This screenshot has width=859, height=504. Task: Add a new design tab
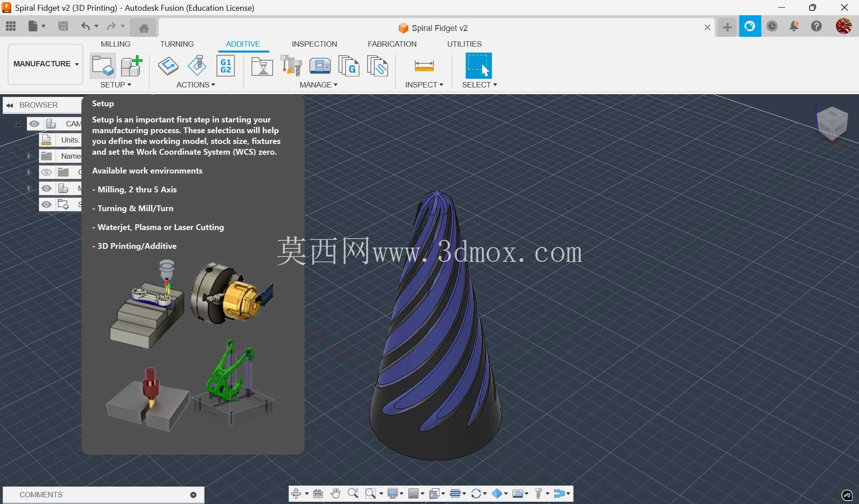coord(727,28)
